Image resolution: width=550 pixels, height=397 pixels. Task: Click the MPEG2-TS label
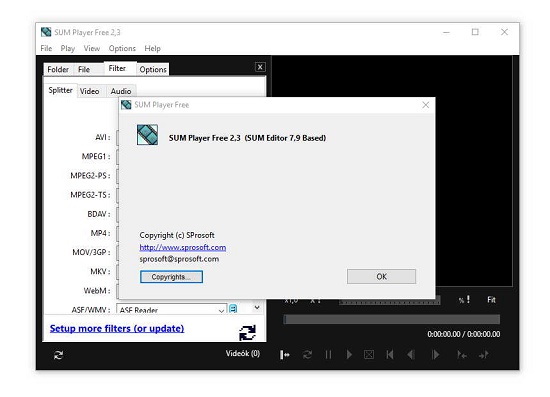[90, 195]
